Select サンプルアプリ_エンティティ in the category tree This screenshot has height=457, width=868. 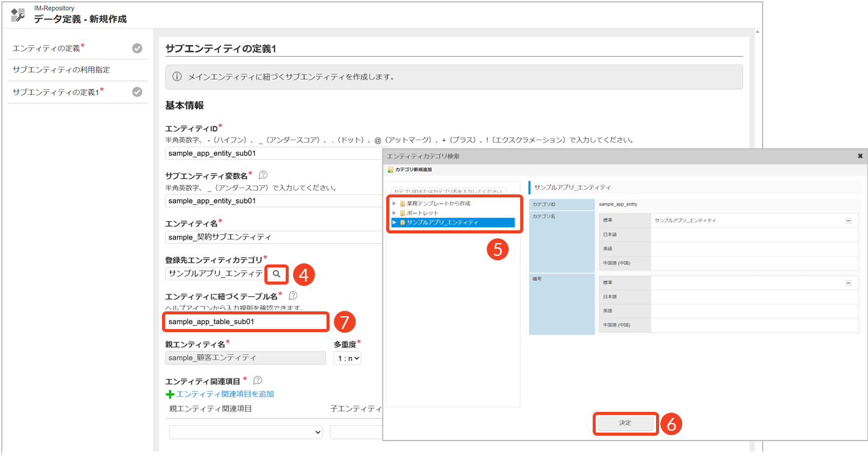coord(443,222)
